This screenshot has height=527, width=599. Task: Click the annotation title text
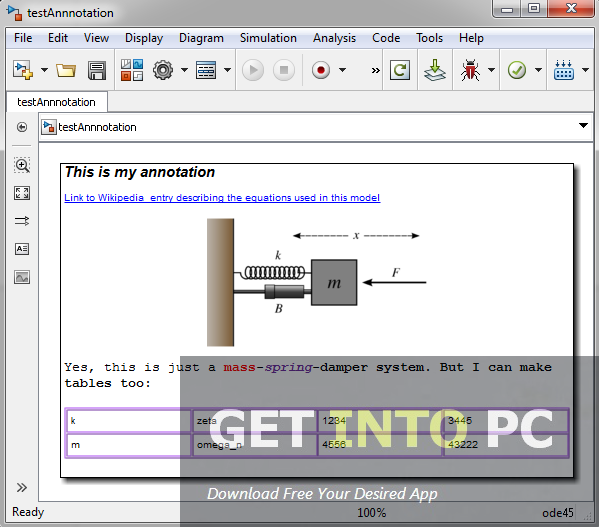(x=140, y=172)
